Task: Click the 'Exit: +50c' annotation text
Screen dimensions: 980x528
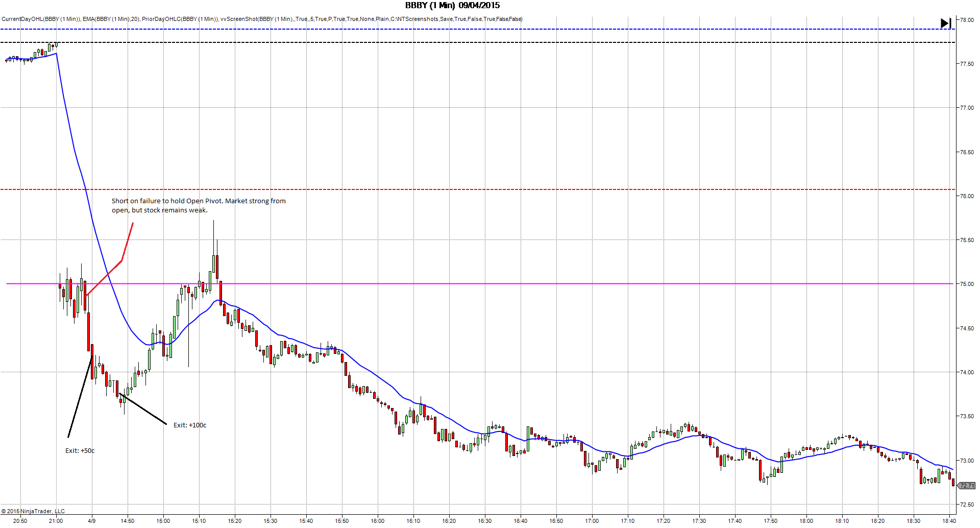Action: tap(80, 450)
